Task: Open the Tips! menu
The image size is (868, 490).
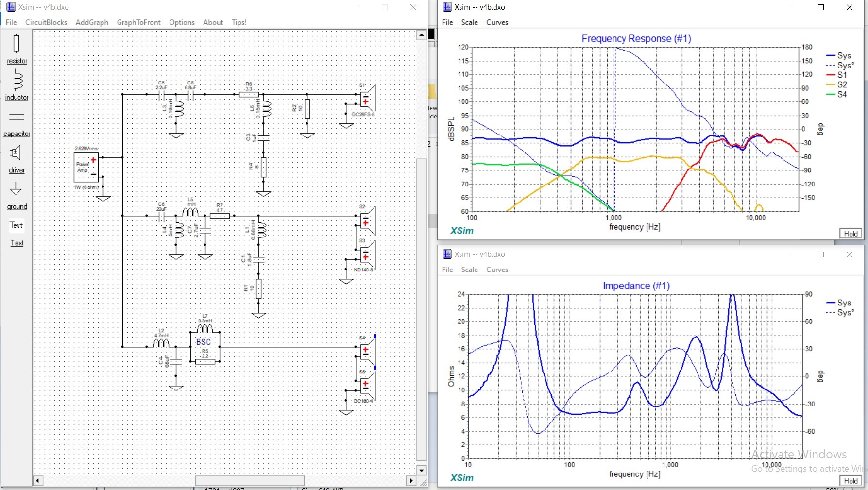Action: [x=239, y=22]
